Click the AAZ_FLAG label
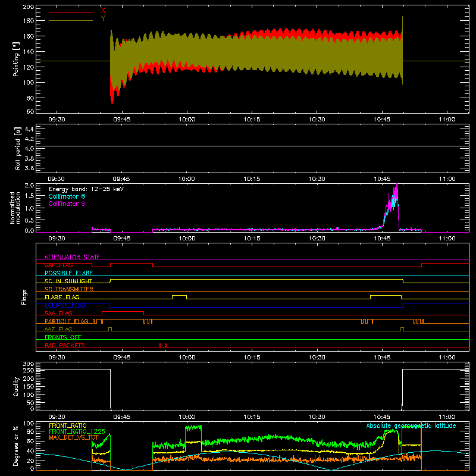 (x=58, y=329)
